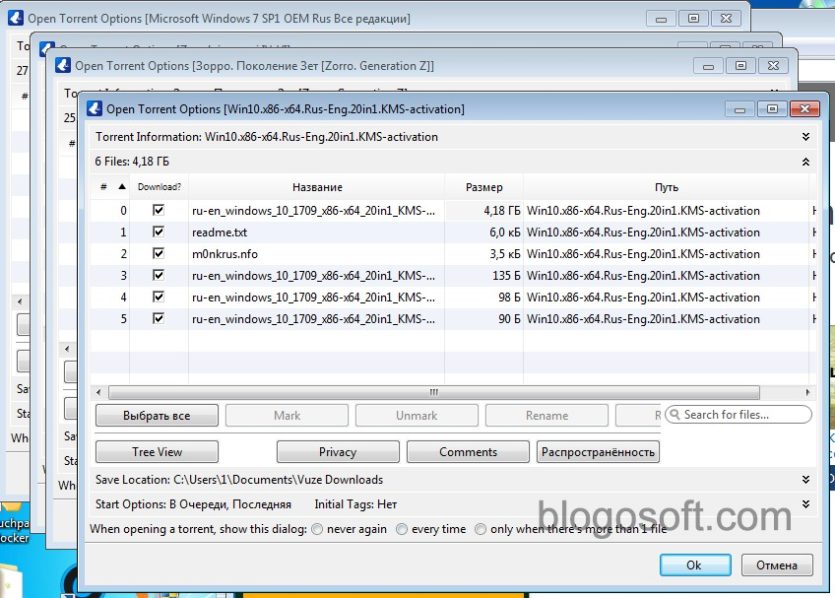Select the 'every time' radio option
The height and width of the screenshot is (598, 835).
pyautogui.click(x=402, y=529)
